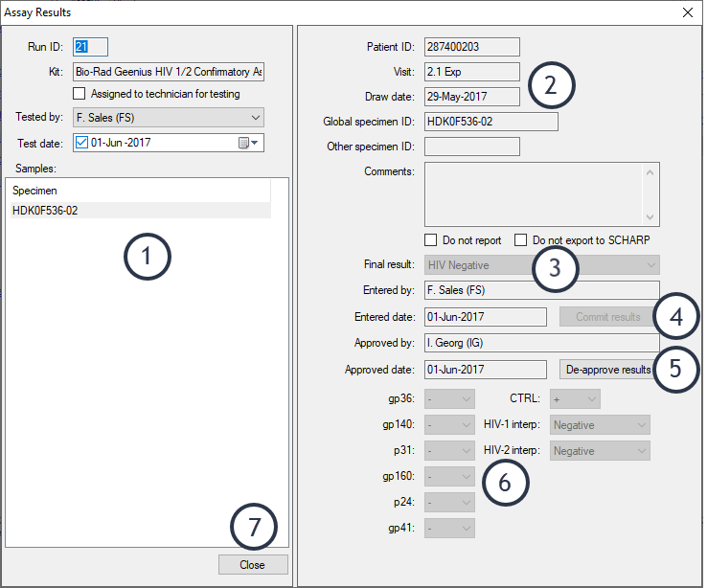Expand the 'Tested by' dropdown
Screen dimensions: 707x588
tap(255, 117)
